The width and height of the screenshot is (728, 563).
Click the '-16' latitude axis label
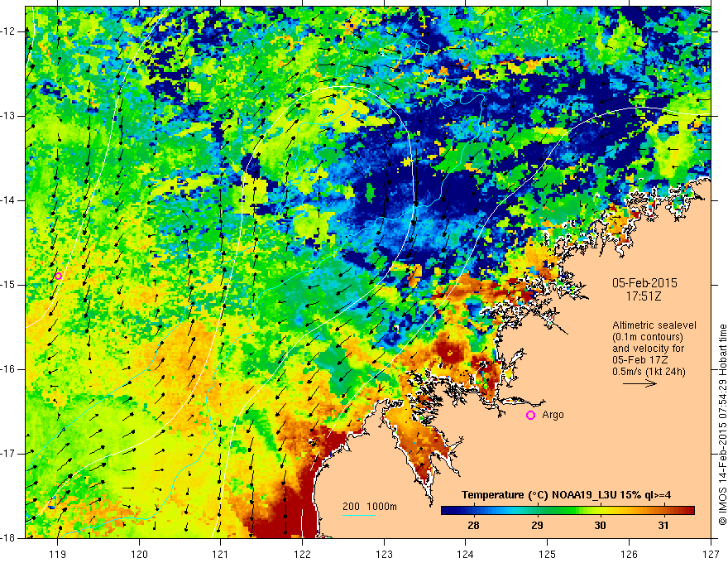pos(8,369)
